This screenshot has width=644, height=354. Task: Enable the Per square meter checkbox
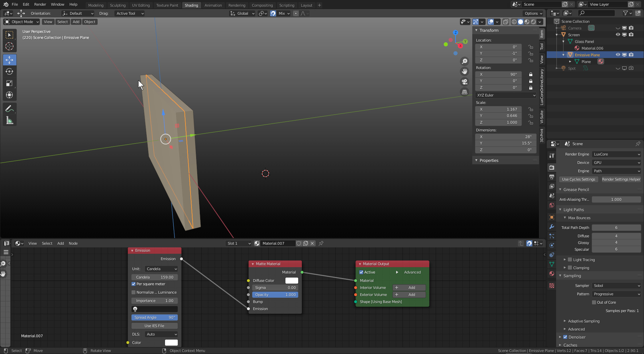pyautogui.click(x=133, y=284)
